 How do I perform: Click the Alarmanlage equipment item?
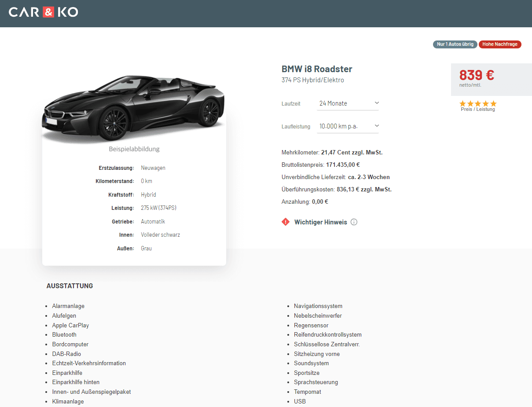68,306
